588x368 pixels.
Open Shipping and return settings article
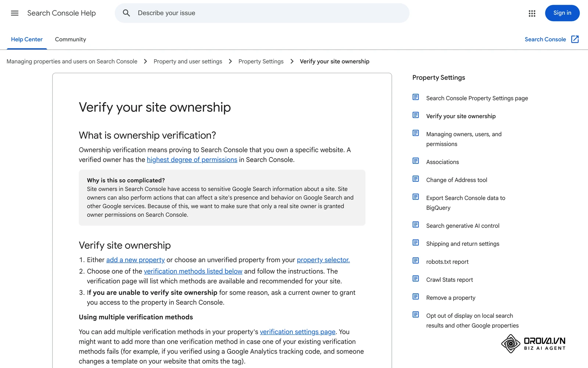[x=463, y=244]
